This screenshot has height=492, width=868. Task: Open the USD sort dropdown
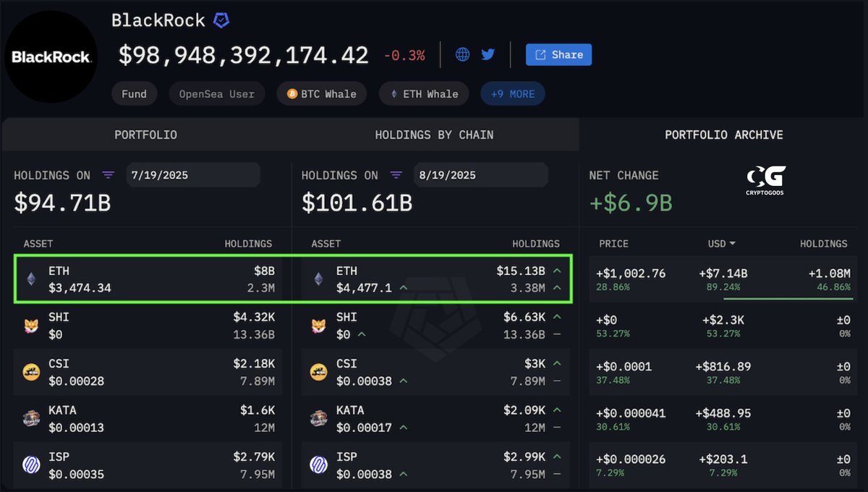coord(722,244)
